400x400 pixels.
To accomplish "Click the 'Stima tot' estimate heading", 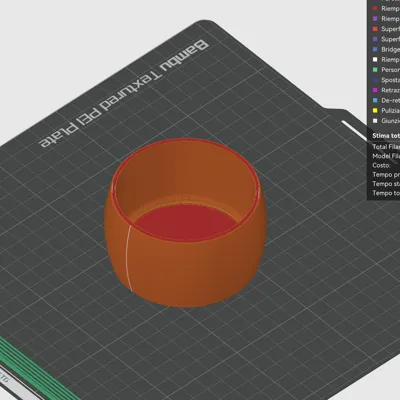I will coord(386,136).
